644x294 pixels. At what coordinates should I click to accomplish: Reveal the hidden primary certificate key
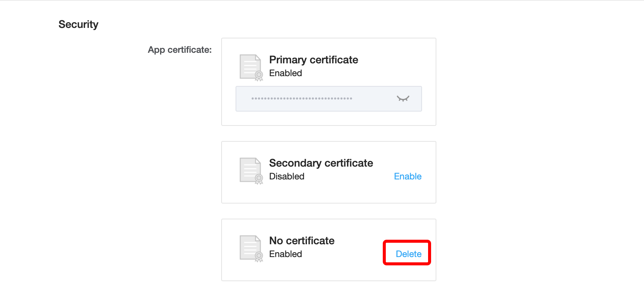(403, 99)
